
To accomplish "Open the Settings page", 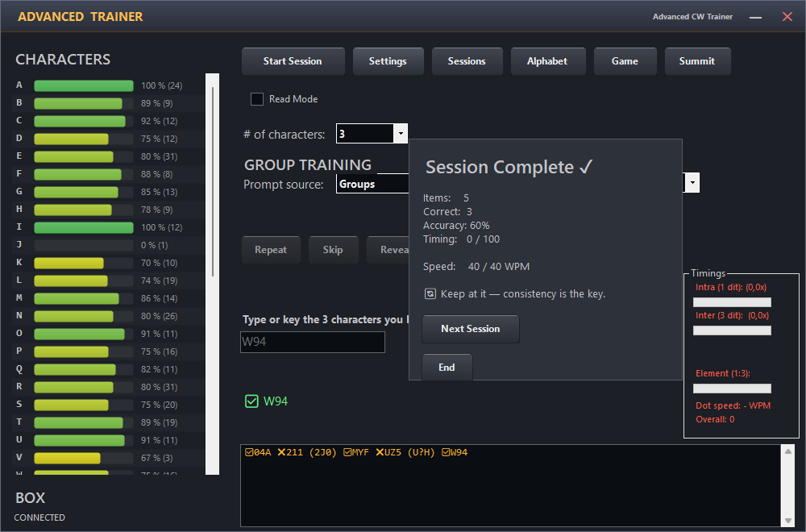I will (x=388, y=61).
